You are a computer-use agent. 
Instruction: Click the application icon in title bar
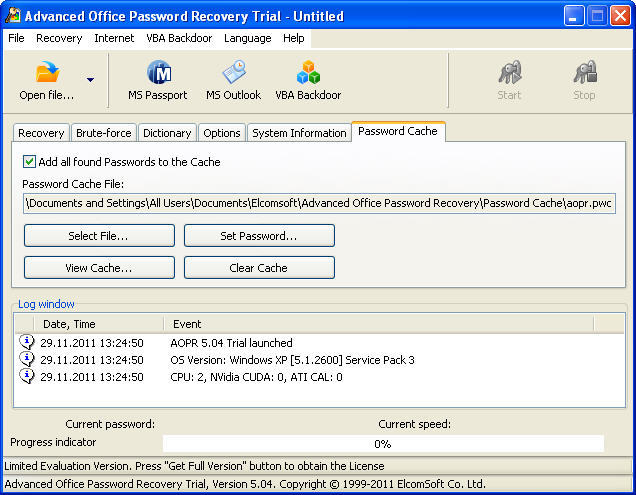click(x=13, y=15)
